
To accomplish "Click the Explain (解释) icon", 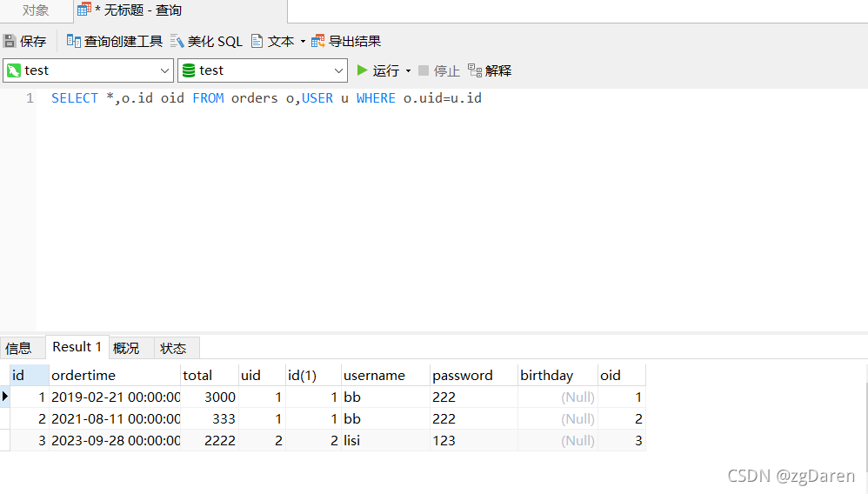I will pyautogui.click(x=474, y=70).
